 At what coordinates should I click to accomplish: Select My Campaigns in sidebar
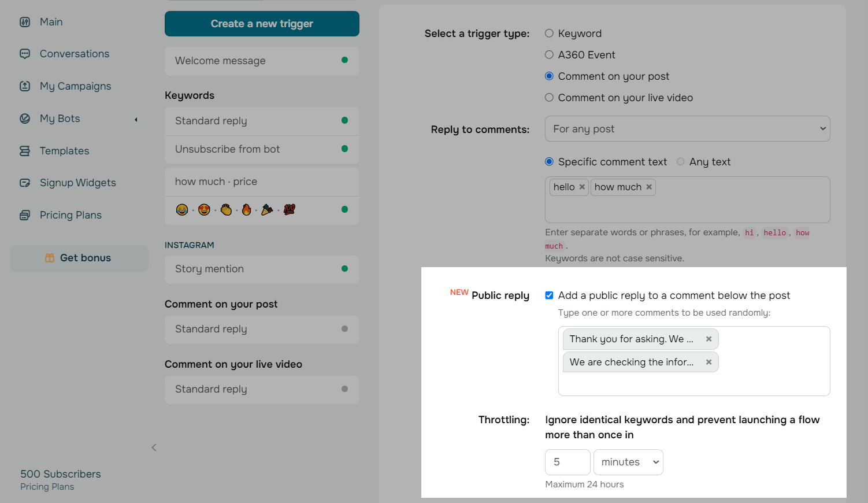[75, 86]
